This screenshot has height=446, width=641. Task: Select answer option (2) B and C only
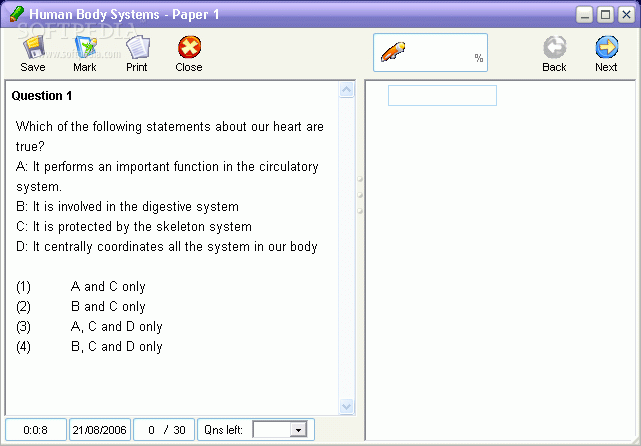81,307
